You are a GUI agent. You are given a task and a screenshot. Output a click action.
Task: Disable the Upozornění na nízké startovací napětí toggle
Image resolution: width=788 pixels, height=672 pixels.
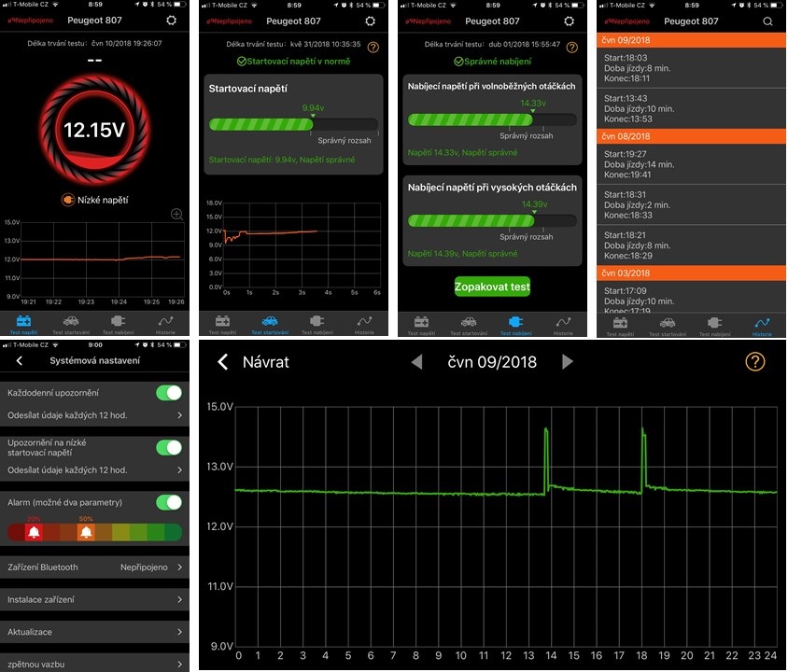[168, 447]
